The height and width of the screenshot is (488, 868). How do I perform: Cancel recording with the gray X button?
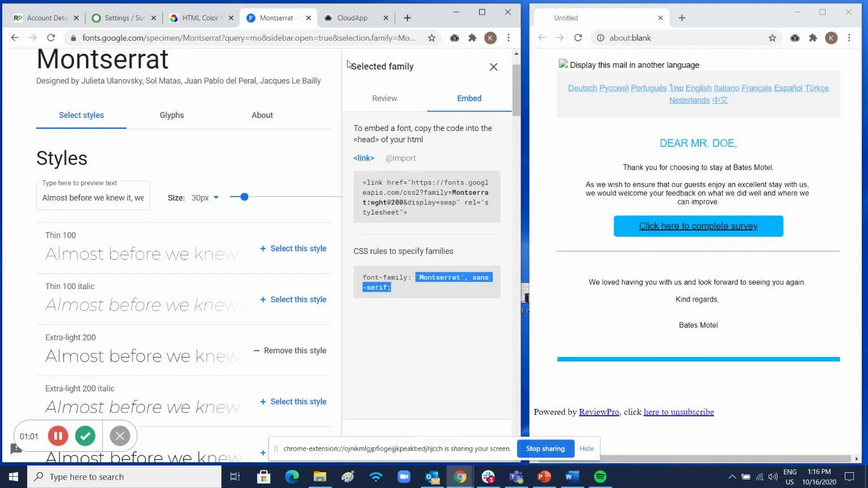pos(120,436)
